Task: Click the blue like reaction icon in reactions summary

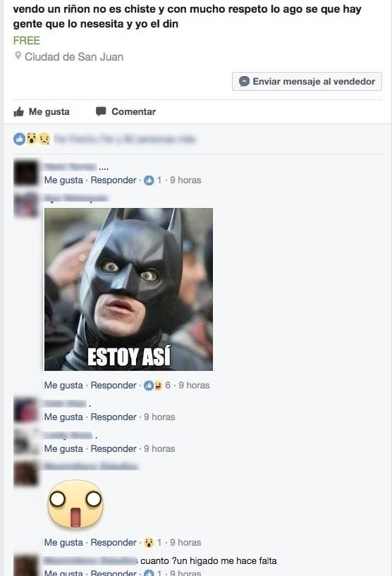Action: click(x=20, y=139)
